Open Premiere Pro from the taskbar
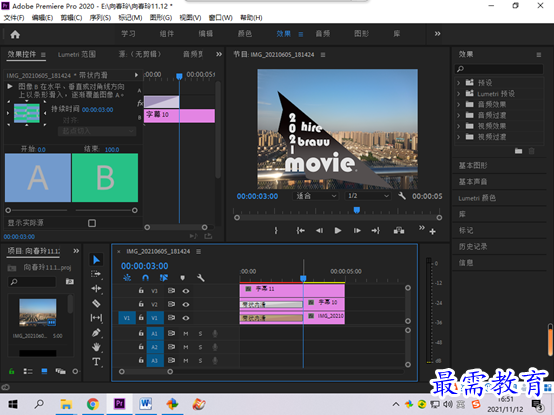This screenshot has height=415, width=554. point(119,404)
